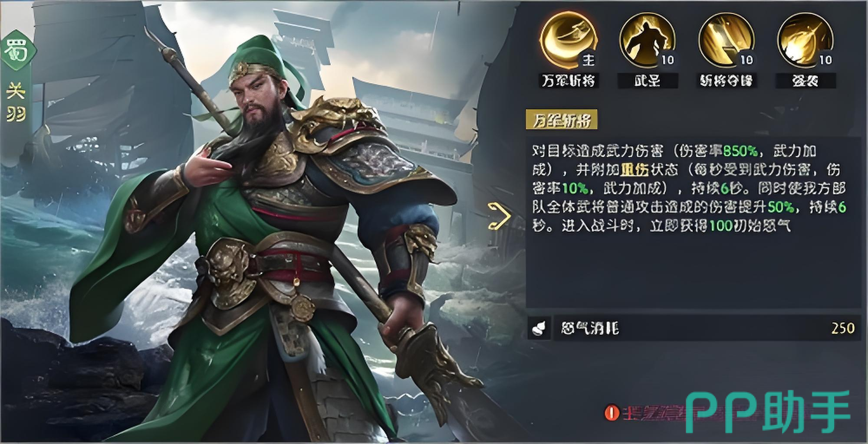
Task: Click the highlighted 重伤 status keyword
Action: (635, 170)
